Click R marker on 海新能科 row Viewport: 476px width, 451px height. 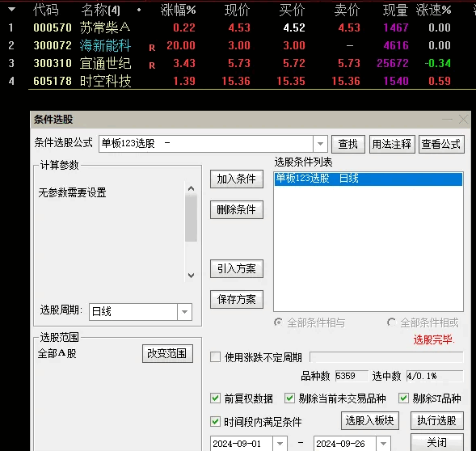pos(152,48)
